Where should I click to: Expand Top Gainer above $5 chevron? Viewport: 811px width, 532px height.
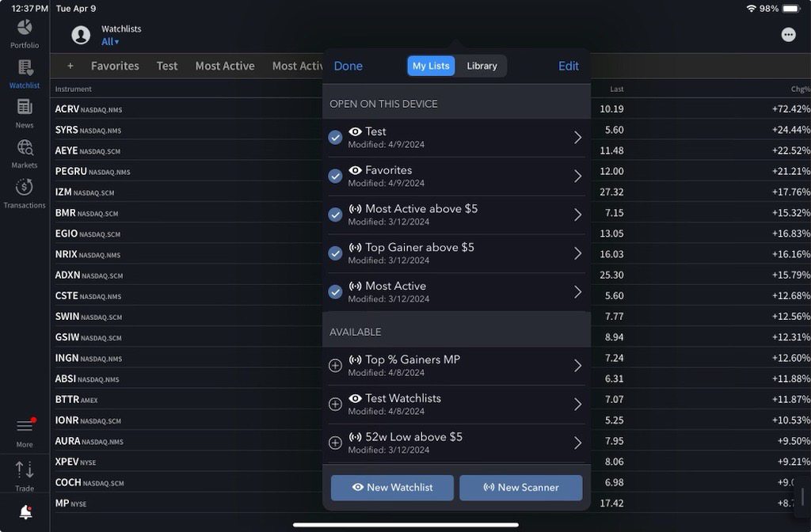(x=577, y=253)
